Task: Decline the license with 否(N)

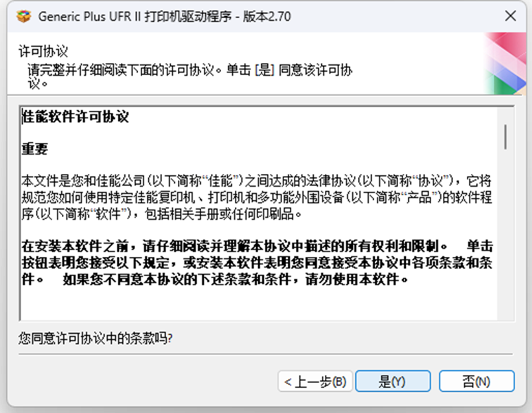Action: point(476,381)
